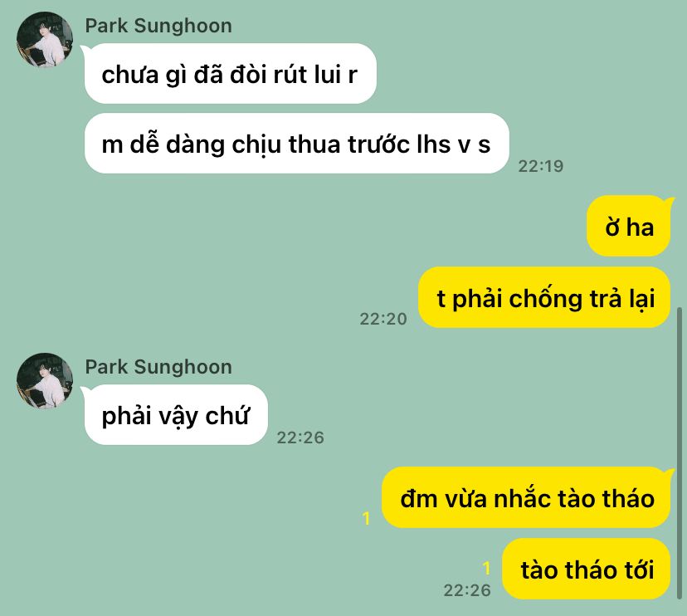
Task: Click the second Park Sunghoon name label
Action: coord(158,367)
